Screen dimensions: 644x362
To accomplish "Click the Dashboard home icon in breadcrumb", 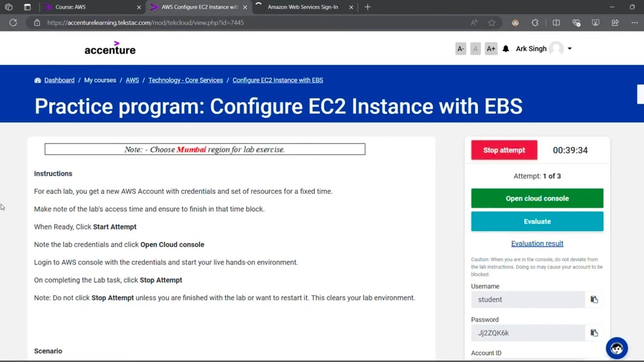I will tap(38, 80).
